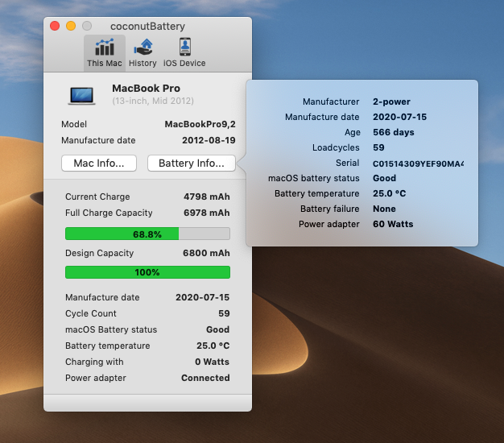
Task: Click the 60 Watts power adapter value
Action: 393,224
